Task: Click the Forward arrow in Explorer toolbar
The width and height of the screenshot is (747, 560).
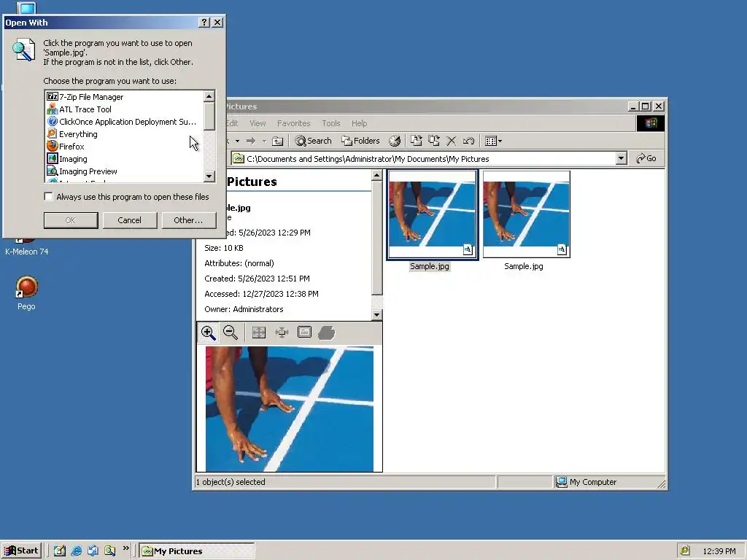Action: tap(251, 141)
